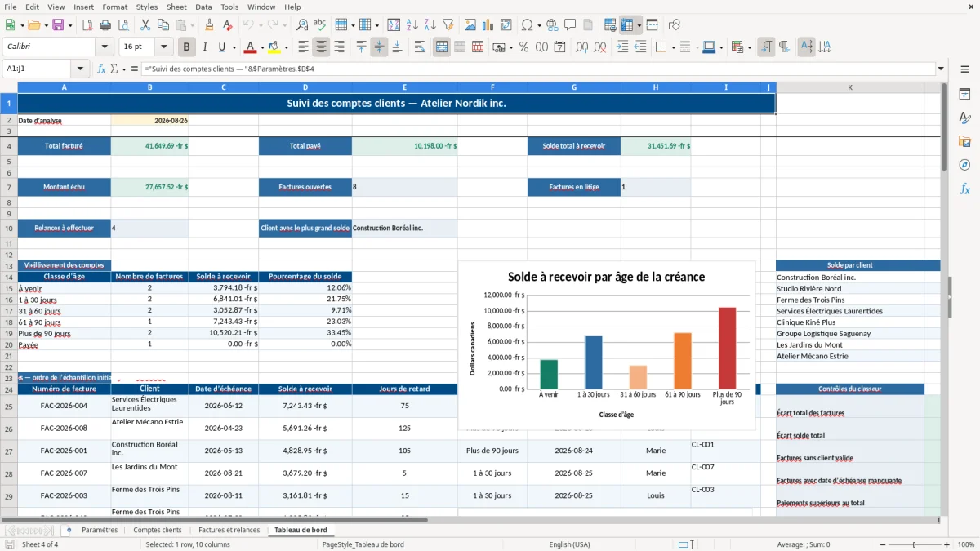Click Sort Descending icon
Viewport: 980px width, 551px height.
click(430, 25)
